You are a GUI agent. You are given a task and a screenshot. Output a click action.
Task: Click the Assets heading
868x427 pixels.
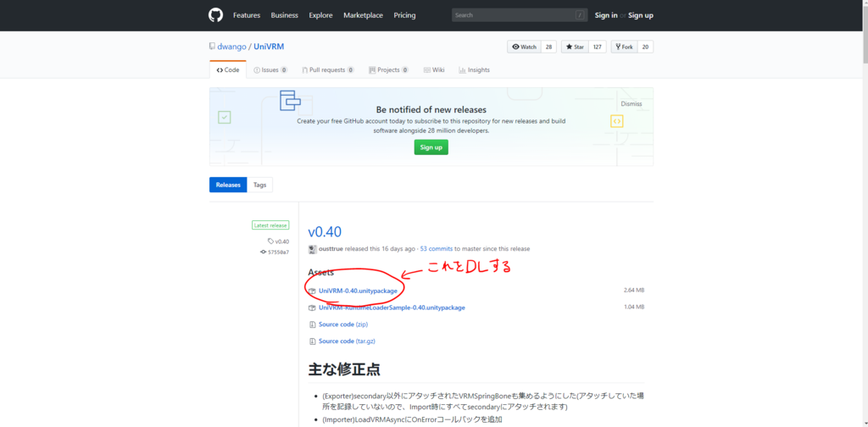click(320, 273)
